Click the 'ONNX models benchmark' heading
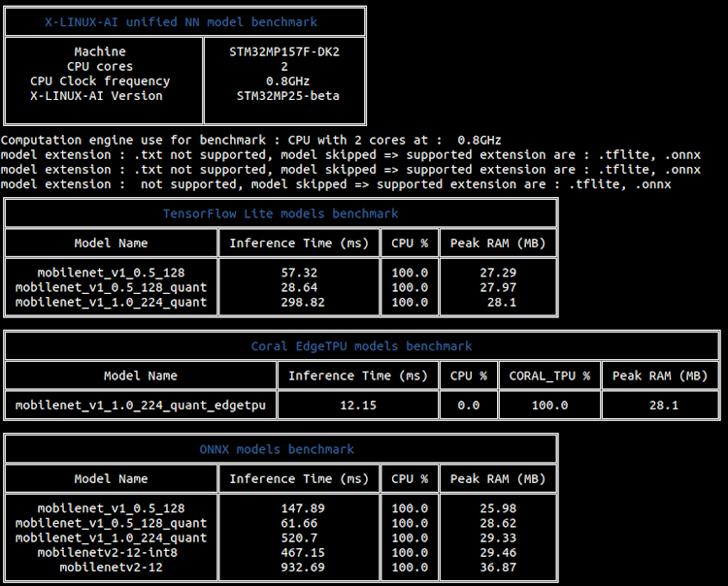This screenshot has width=728, height=586. pos(277,449)
